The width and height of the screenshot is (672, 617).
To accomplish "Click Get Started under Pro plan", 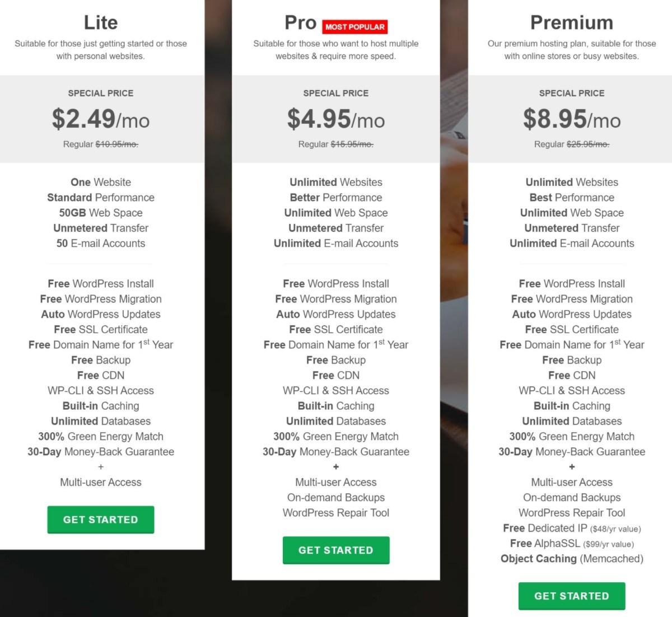I will coord(336,550).
